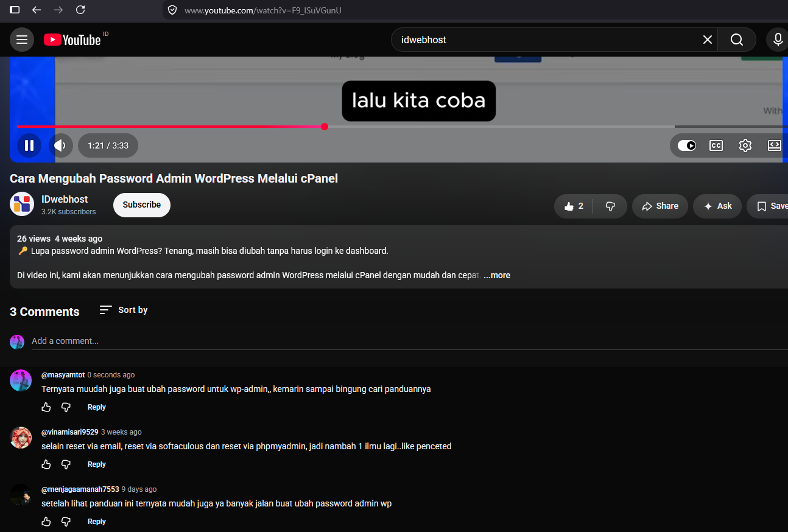Click the "3 weeks ago" comment timestamp
Screen dimensions: 788x532
[x=121, y=432]
